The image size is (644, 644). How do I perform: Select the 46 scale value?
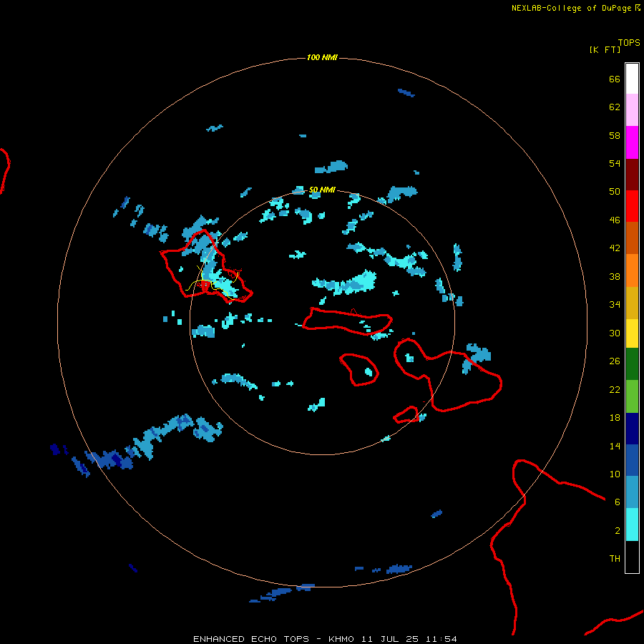click(x=615, y=220)
